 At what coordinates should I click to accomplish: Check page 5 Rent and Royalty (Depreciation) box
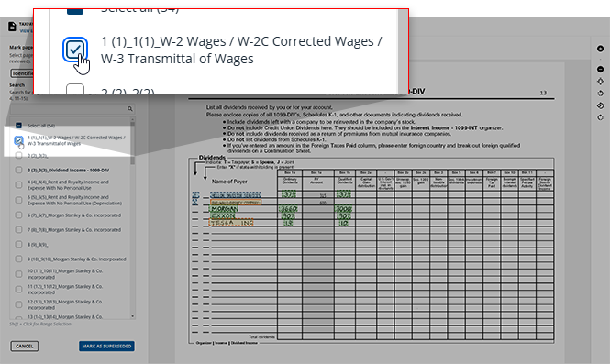[18, 200]
